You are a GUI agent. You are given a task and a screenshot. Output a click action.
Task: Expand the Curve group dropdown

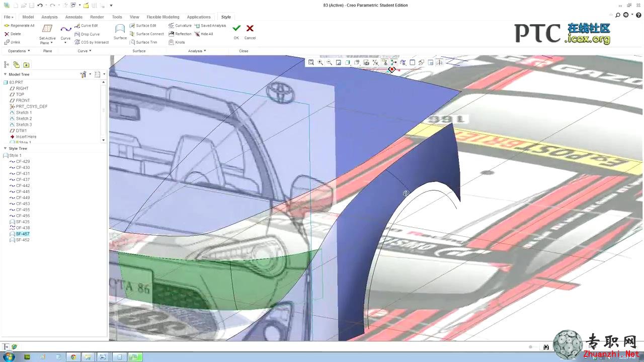[x=85, y=51]
